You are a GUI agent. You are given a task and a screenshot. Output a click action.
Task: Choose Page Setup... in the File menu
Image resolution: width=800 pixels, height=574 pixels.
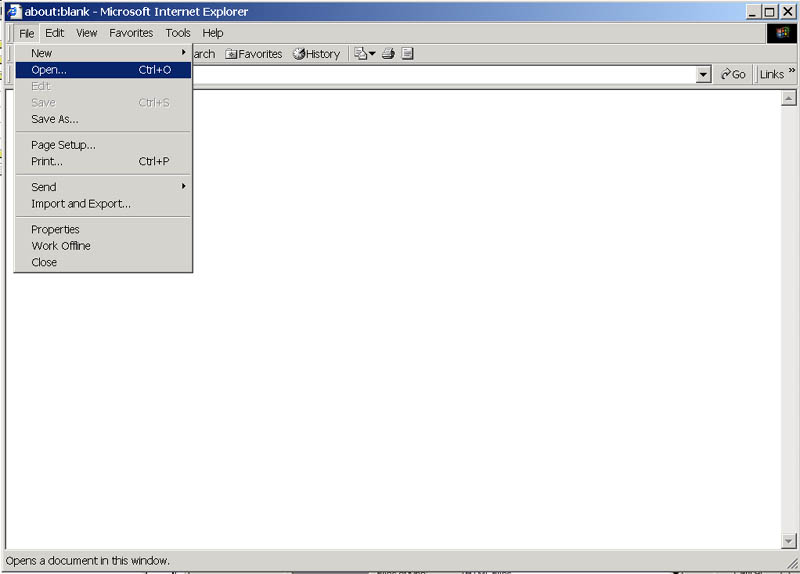(x=104, y=145)
